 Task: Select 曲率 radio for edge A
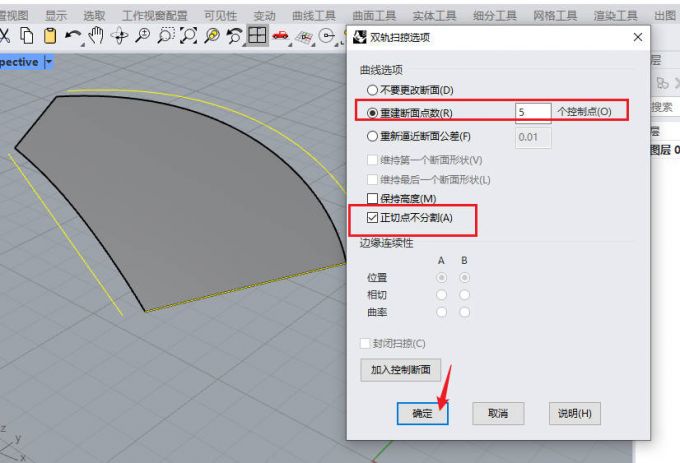441,312
